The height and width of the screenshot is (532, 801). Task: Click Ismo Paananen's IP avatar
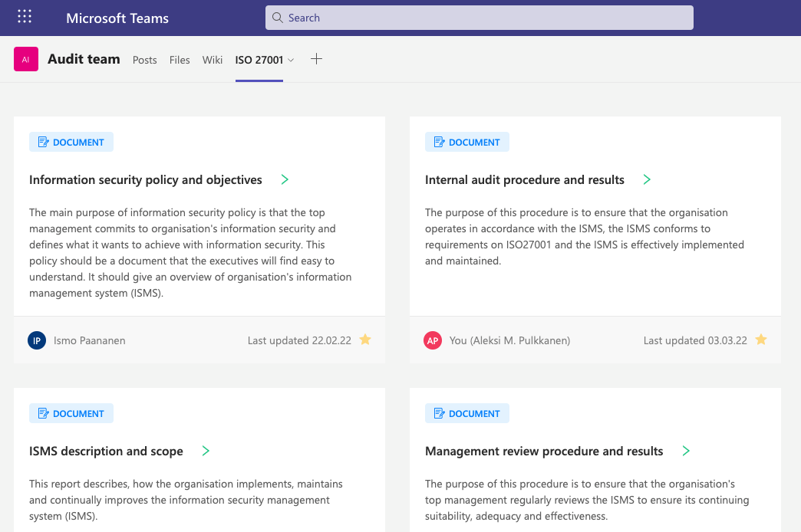pos(37,340)
